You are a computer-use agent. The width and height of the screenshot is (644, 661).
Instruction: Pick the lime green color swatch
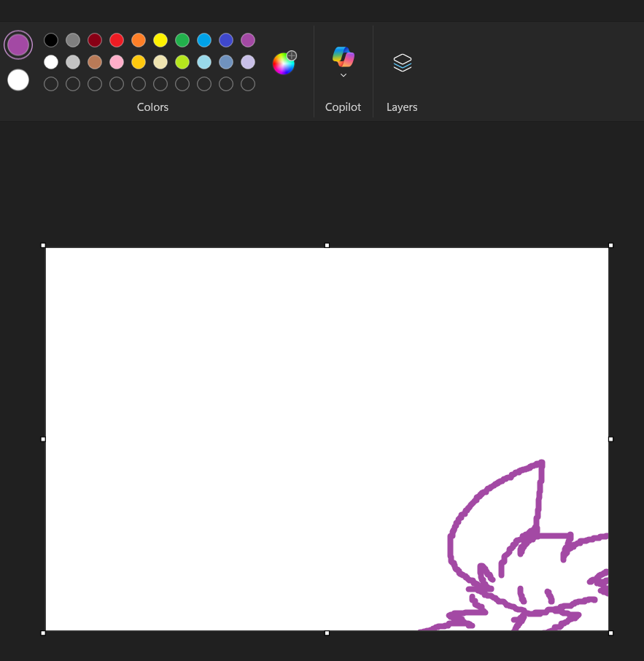pyautogui.click(x=182, y=62)
